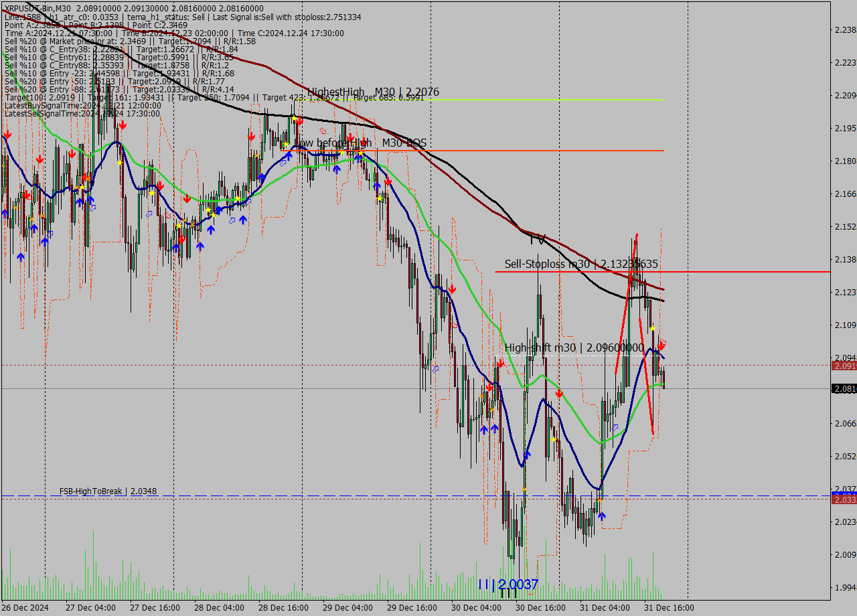
Task: Click the '28 Dec 04:00' time axis label
Action: (x=219, y=608)
